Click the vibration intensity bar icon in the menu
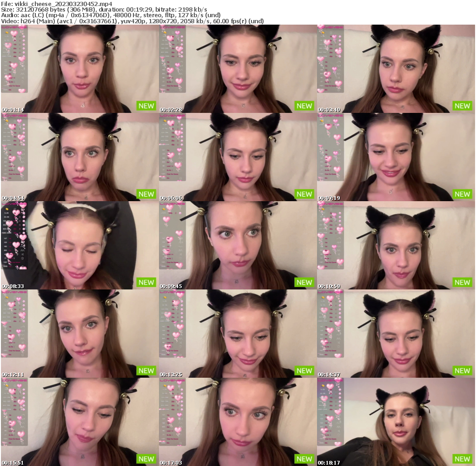476x466 pixels. 23,73
